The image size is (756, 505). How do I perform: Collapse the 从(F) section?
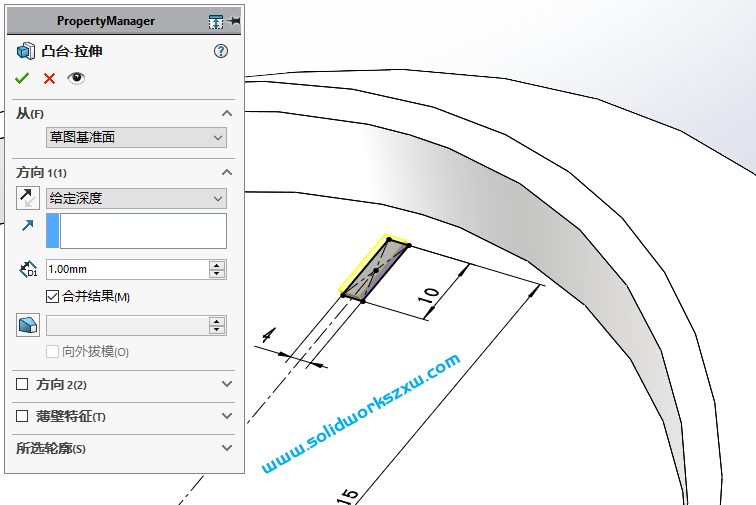(227, 113)
